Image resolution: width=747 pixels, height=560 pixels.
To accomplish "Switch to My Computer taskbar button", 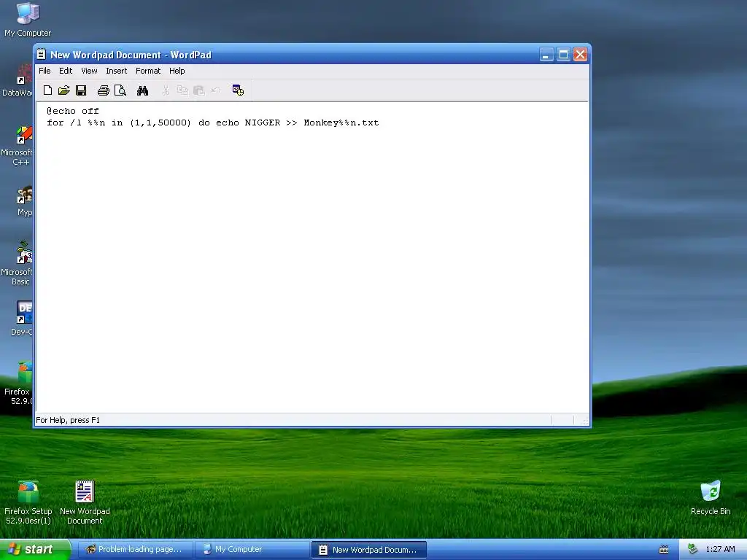I will click(252, 550).
